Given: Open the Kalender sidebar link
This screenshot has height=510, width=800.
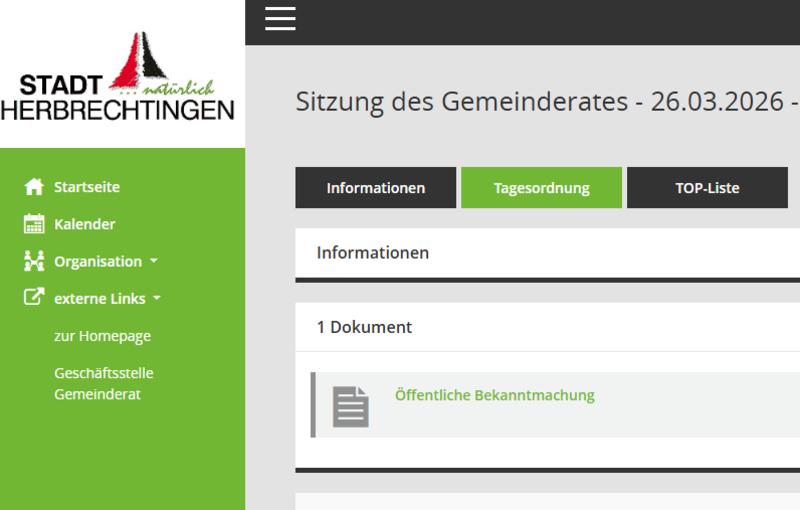Looking at the screenshot, I should (x=84, y=224).
